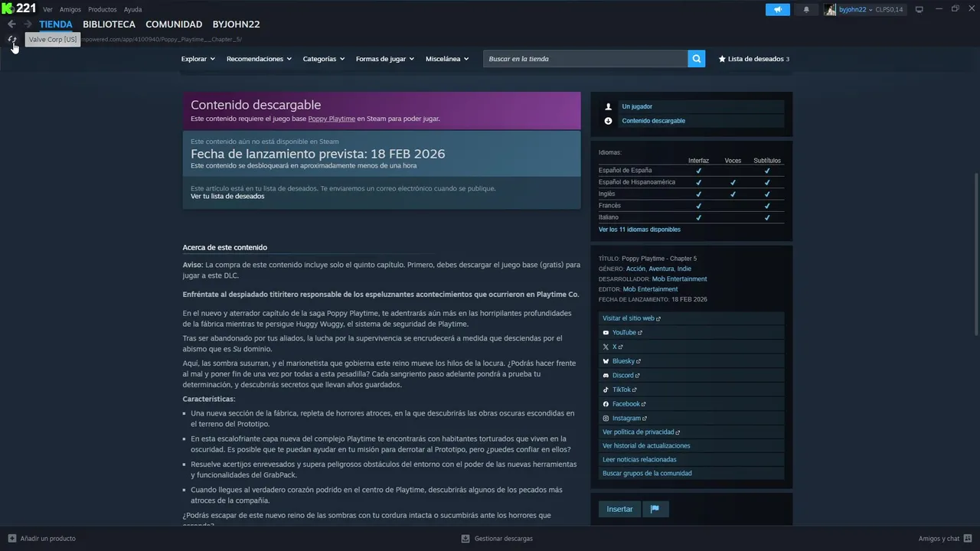Click the Instagram icon

pyautogui.click(x=606, y=419)
